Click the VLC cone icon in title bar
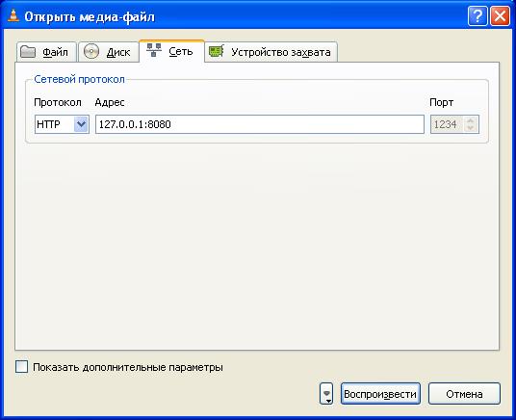516x420 pixels. click(13, 15)
